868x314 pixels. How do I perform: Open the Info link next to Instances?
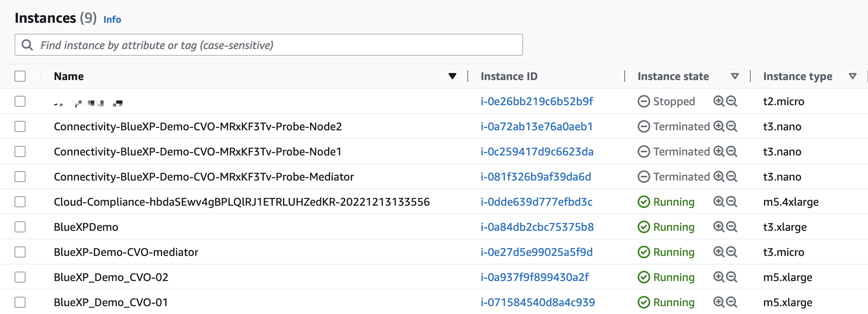pyautogui.click(x=112, y=20)
